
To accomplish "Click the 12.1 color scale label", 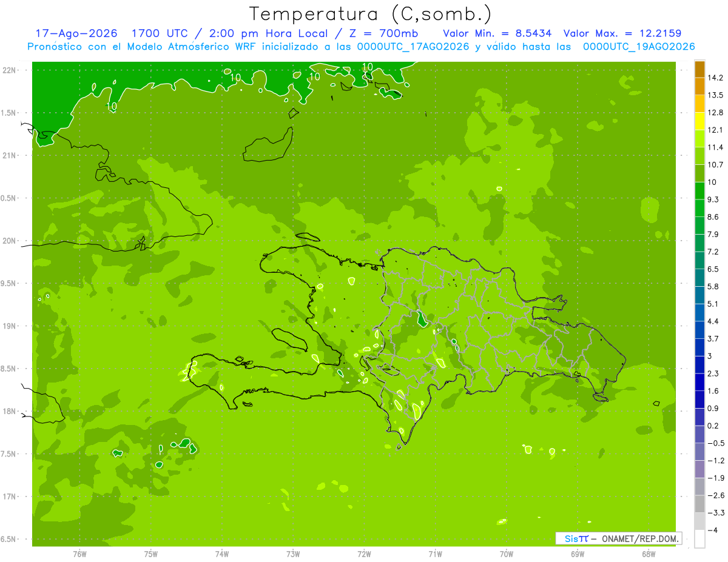I will tap(715, 130).
